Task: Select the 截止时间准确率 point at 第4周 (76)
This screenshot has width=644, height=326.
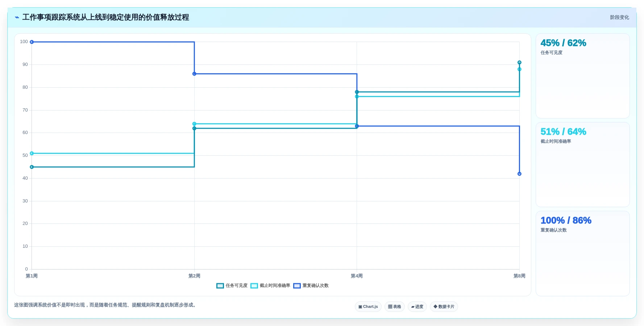Action: coord(357,97)
